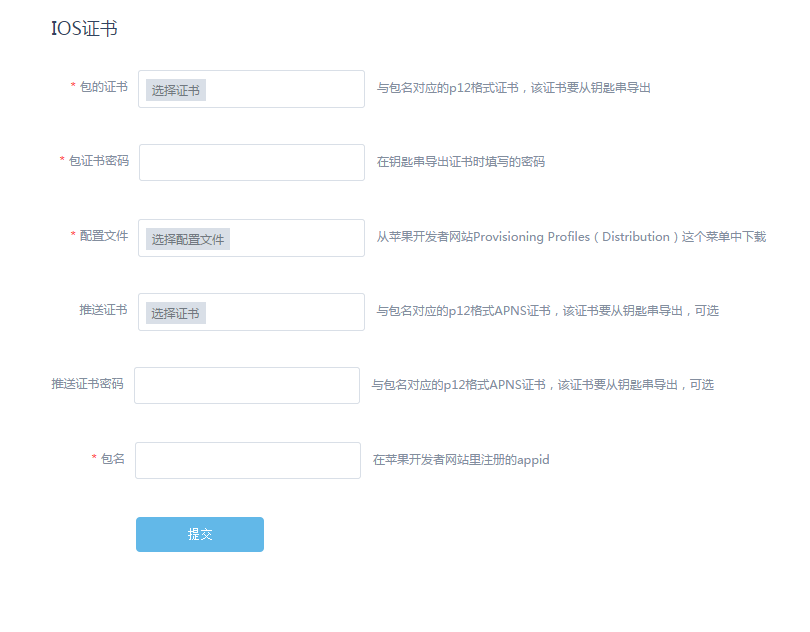Click the Provisioning Profiles hint text

571,237
